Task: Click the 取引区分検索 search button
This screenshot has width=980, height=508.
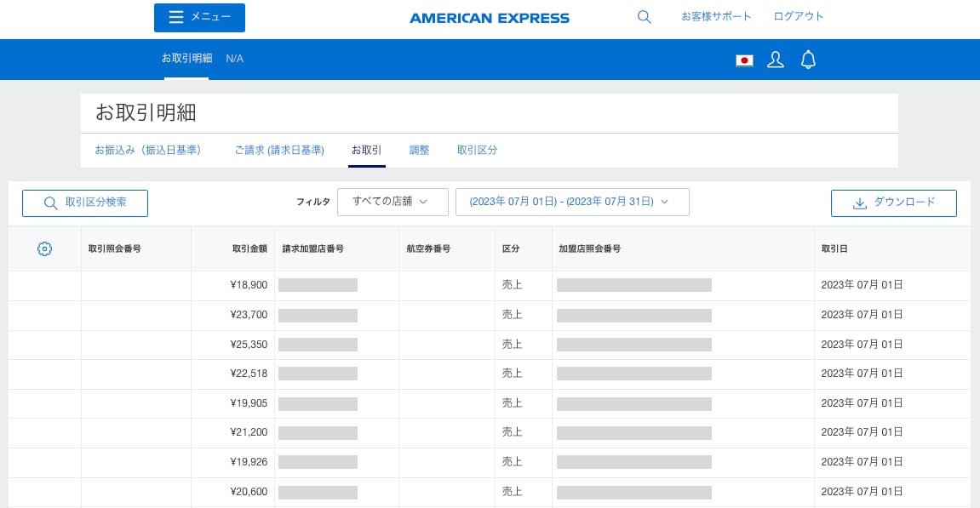Action: 85,203
